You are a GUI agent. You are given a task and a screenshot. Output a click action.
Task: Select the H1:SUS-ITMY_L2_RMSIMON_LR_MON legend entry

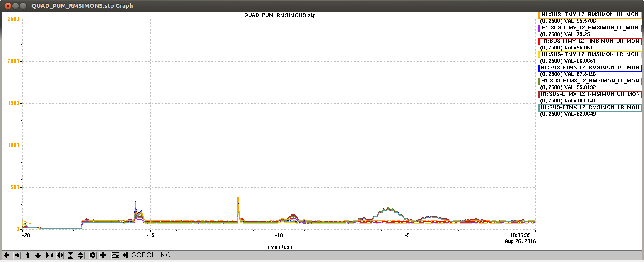[x=590, y=54]
